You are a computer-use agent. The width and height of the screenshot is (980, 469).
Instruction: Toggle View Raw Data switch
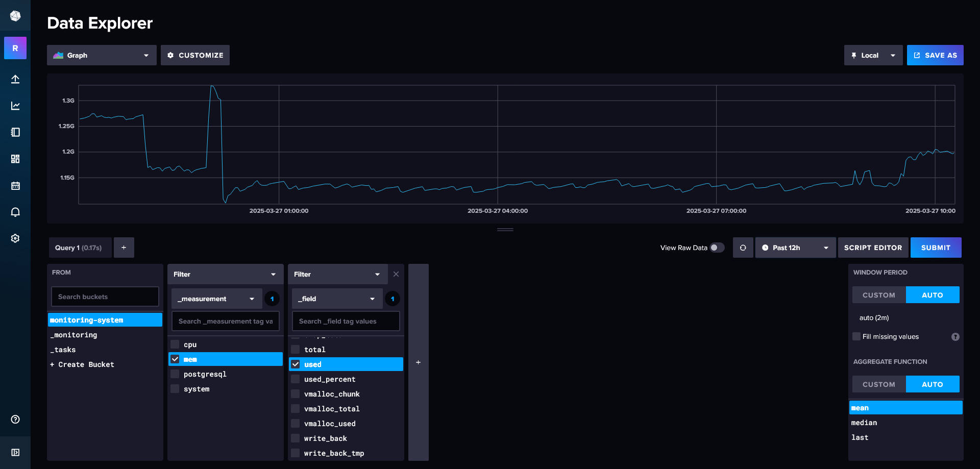717,248
